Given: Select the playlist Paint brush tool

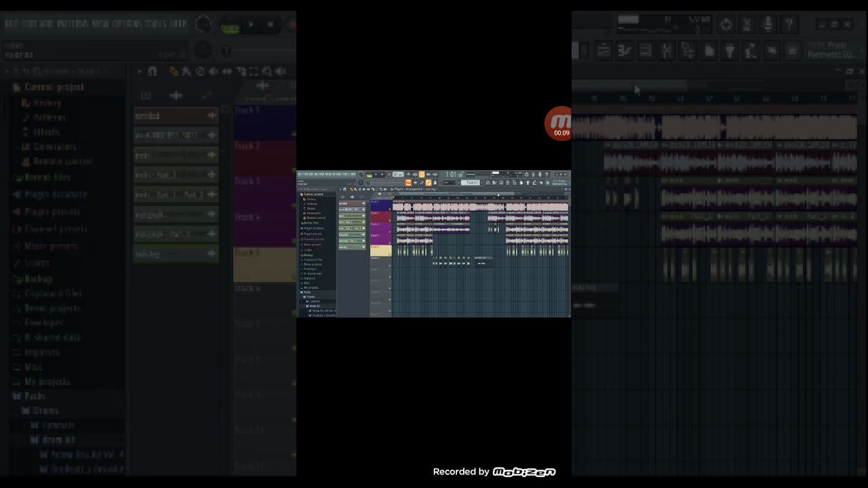Looking at the screenshot, I should click(x=355, y=189).
